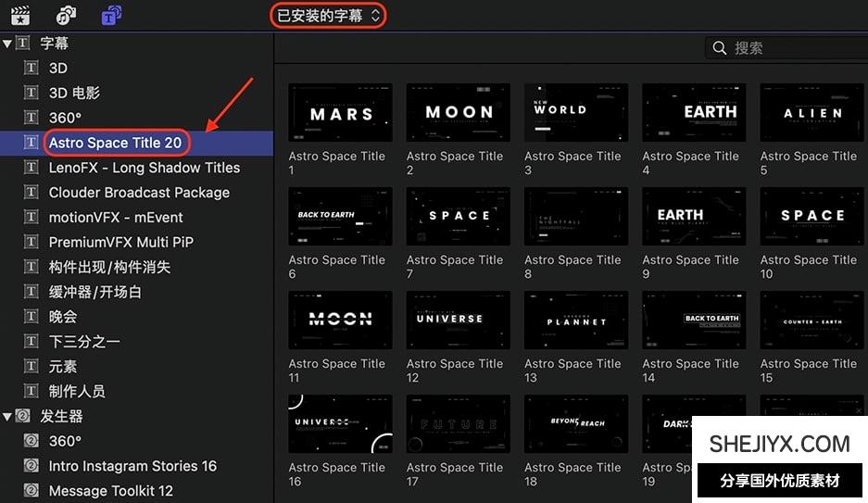Click the icon next to LenoFX Long Shadow Titles

coord(31,168)
